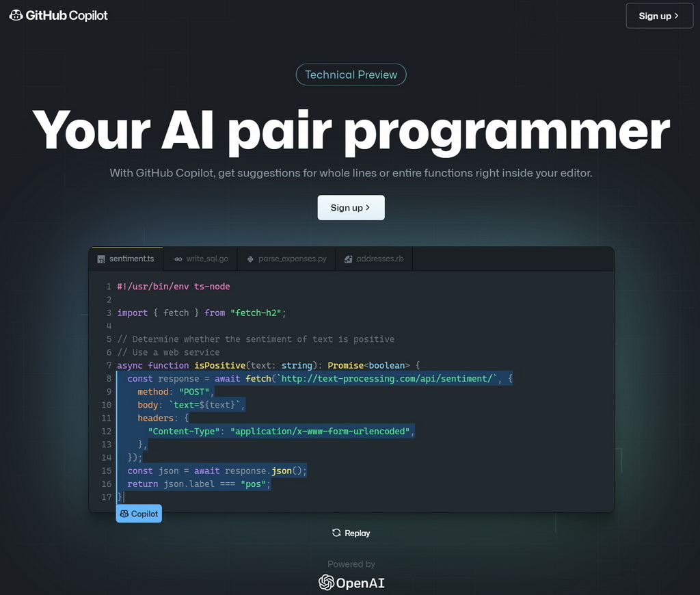Click the code line body: `text=${text}`
This screenshot has height=595, width=700.
coord(191,405)
